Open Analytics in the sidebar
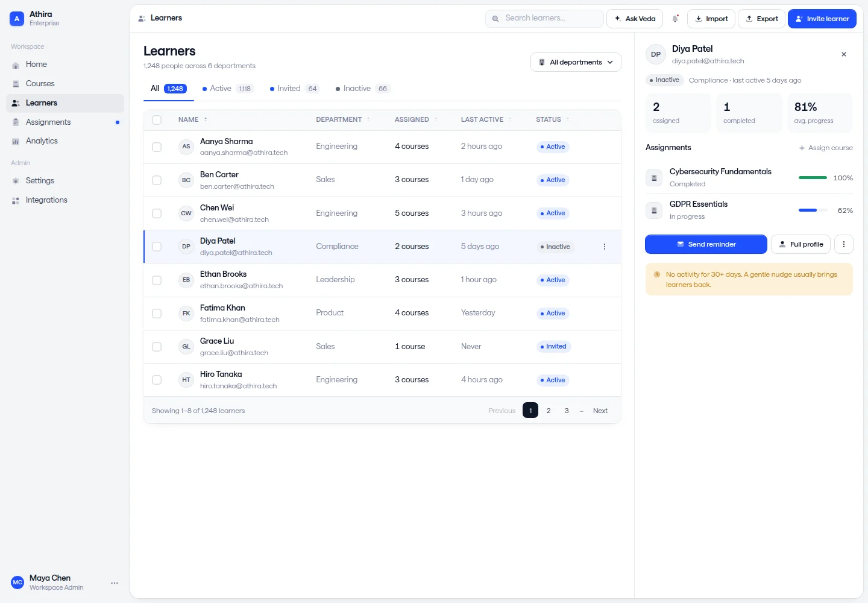Image resolution: width=868 pixels, height=603 pixels. point(65,141)
